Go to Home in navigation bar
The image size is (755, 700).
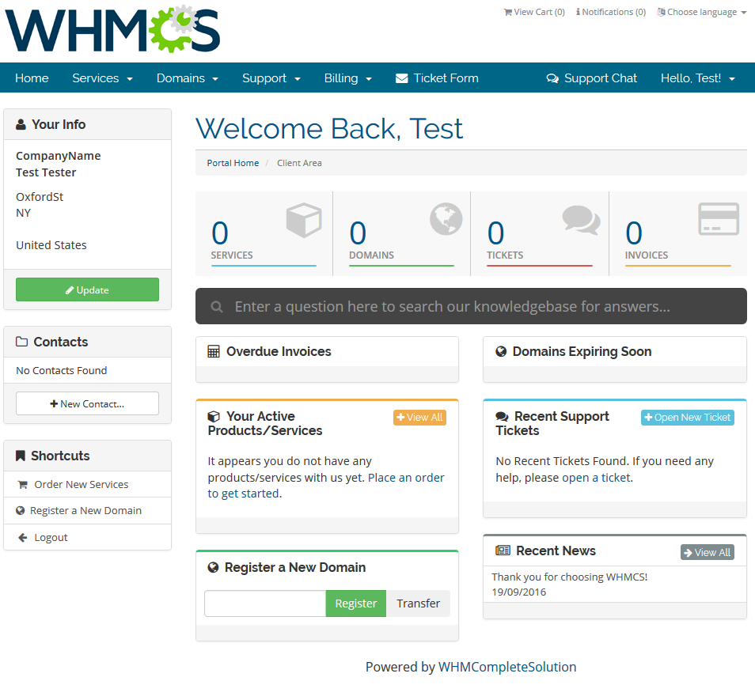pos(32,78)
